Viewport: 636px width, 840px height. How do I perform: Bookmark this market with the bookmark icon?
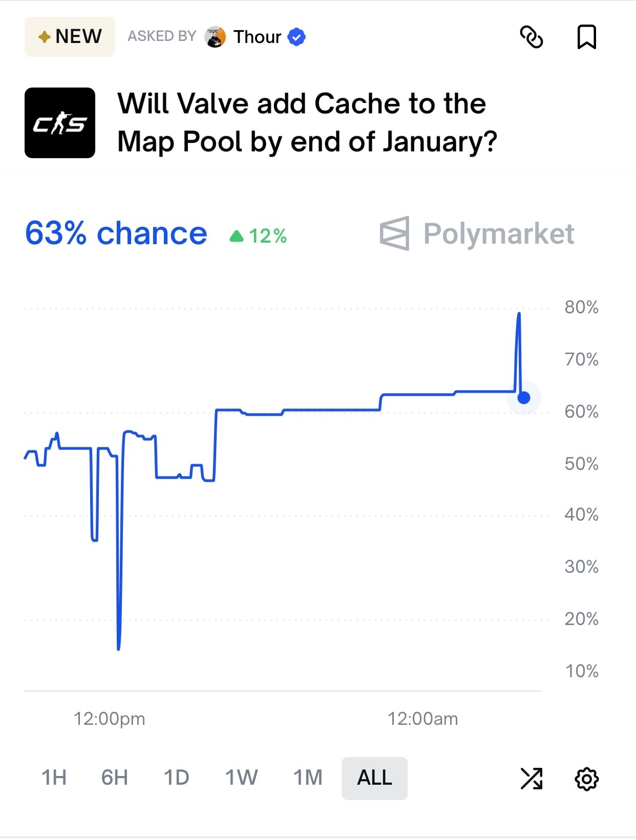pyautogui.click(x=586, y=37)
